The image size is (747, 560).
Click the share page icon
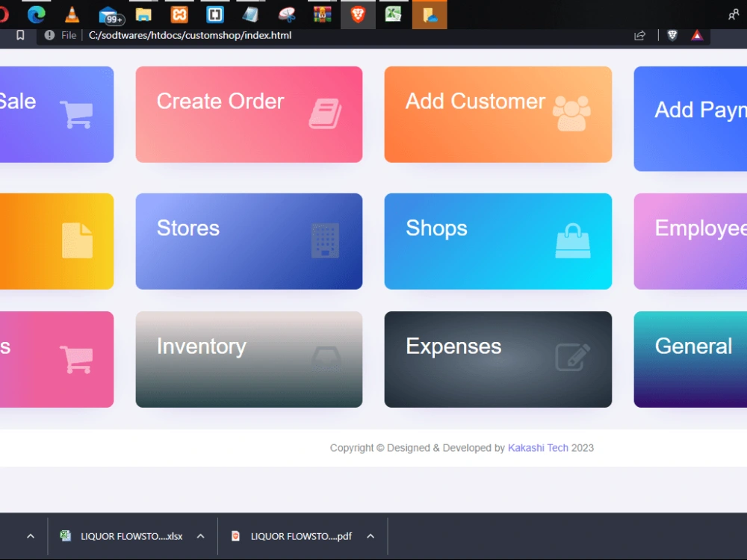640,35
